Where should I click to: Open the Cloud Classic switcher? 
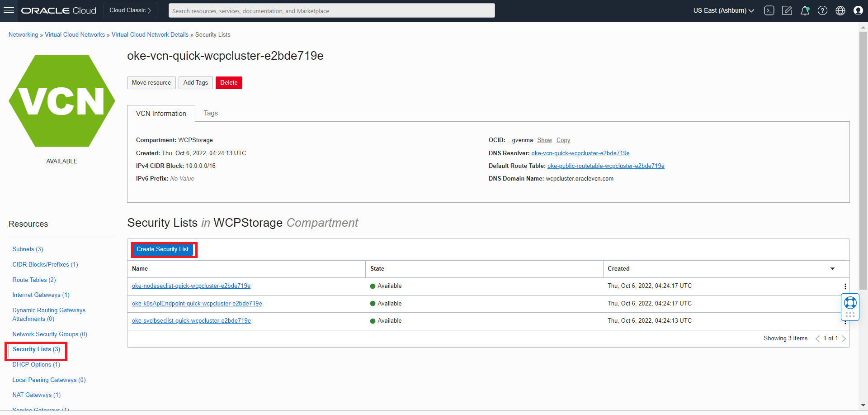tap(130, 10)
